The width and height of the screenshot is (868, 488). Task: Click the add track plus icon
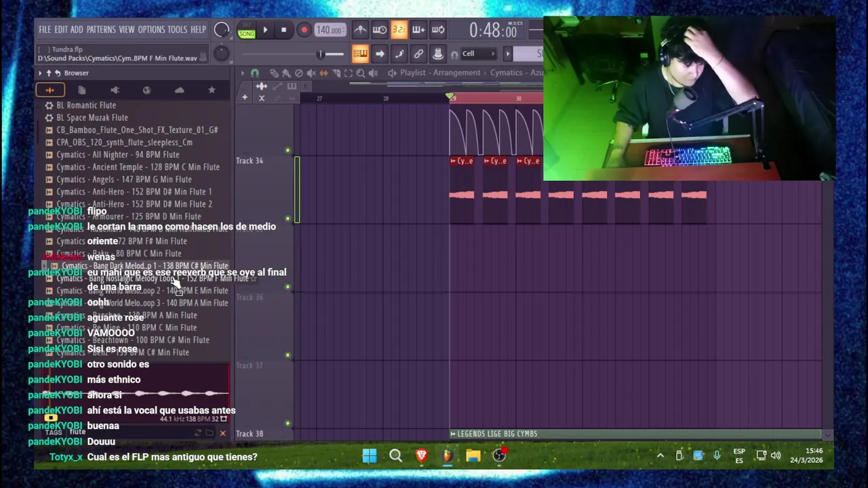pyautogui.click(x=244, y=98)
